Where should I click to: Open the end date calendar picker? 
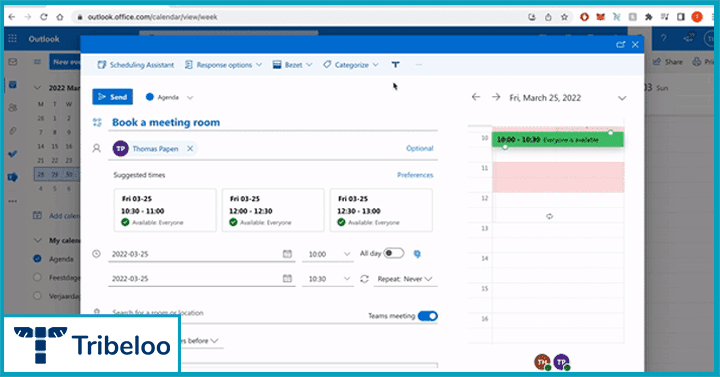(x=287, y=278)
